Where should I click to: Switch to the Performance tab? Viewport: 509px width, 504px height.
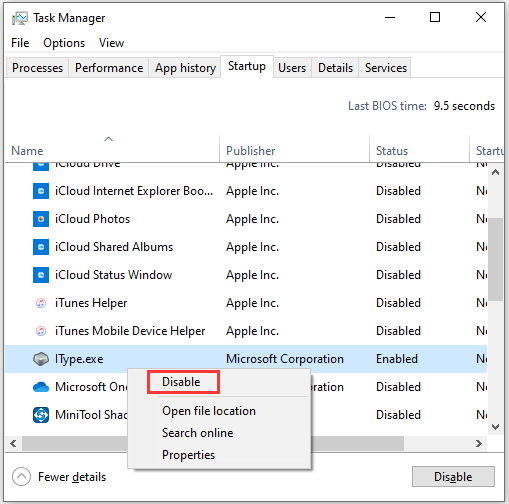pyautogui.click(x=109, y=68)
